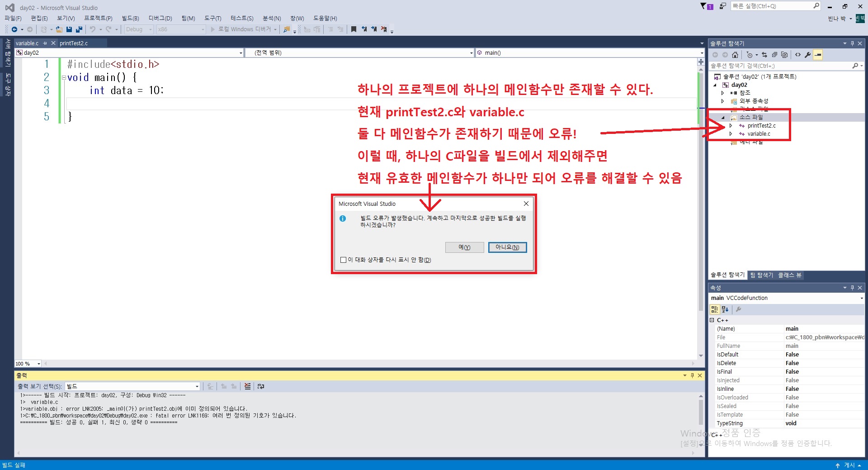Open the day02 project scope dropdown

pos(241,53)
